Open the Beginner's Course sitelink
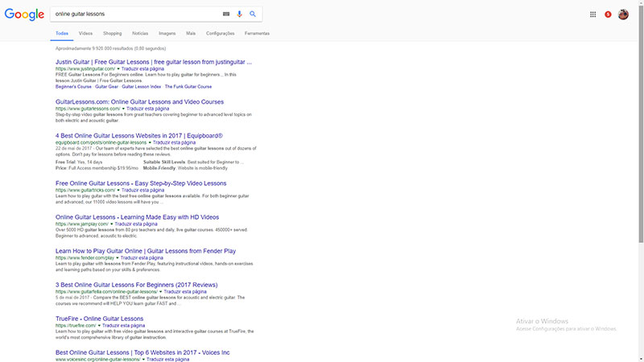The width and height of the screenshot is (644, 362). tap(73, 87)
